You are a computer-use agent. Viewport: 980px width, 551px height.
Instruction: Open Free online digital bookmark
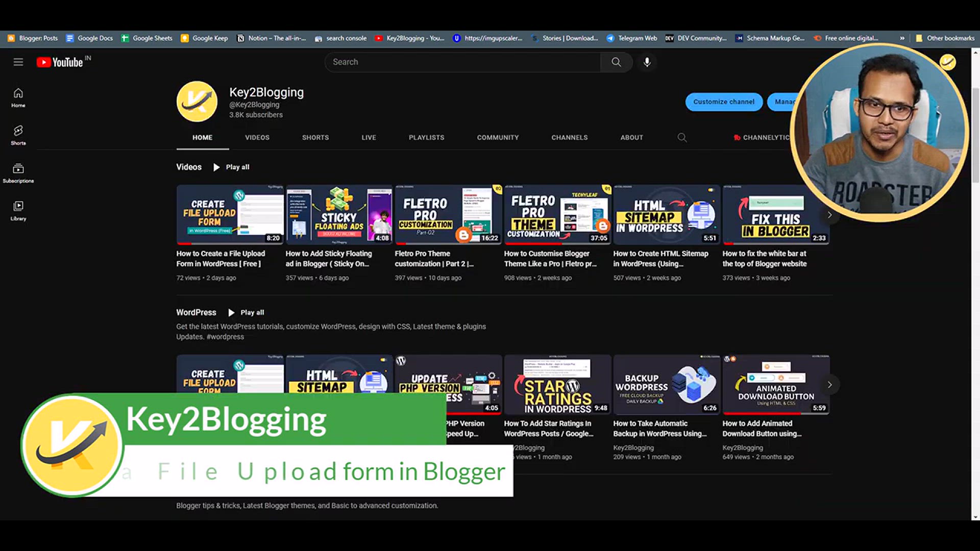846,38
